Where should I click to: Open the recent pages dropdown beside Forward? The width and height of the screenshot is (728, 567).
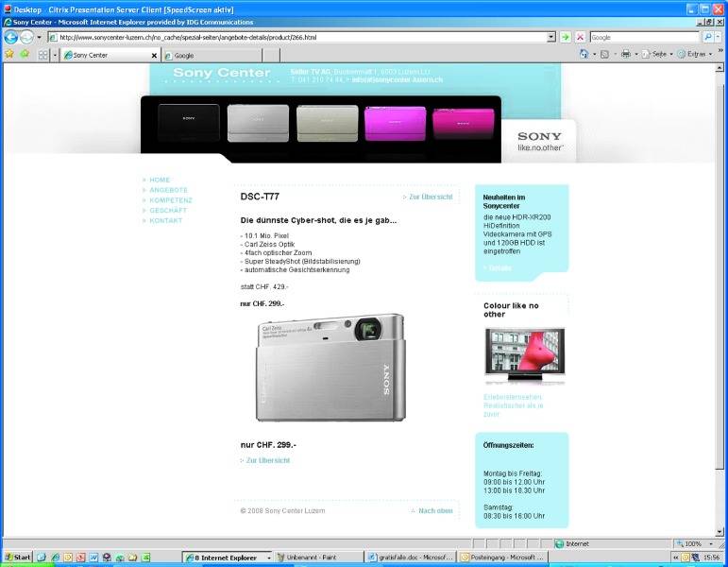(x=39, y=37)
